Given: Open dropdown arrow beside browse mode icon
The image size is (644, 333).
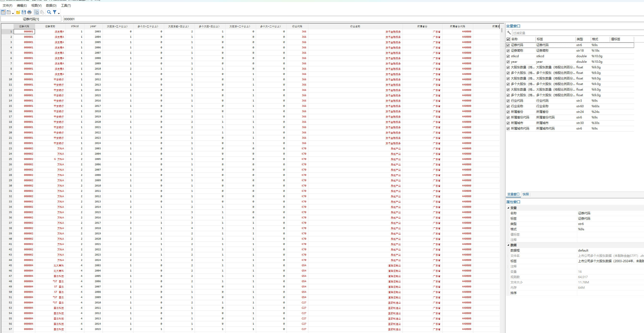Looking at the screenshot, I should [x=13, y=13].
